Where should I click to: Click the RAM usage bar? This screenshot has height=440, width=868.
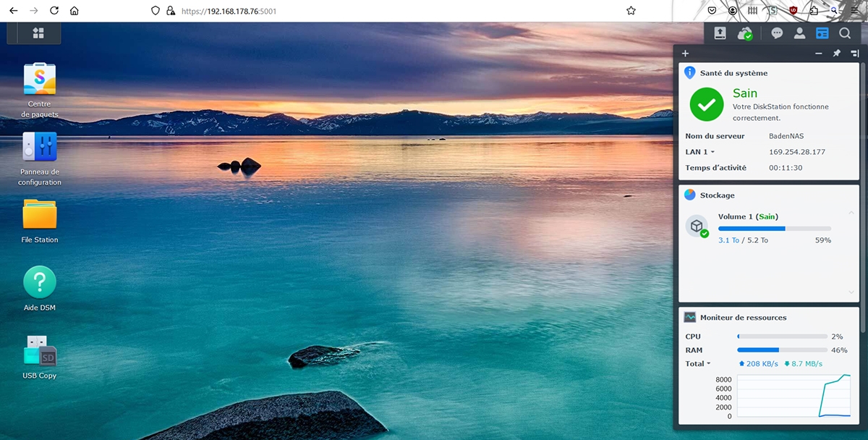(782, 350)
